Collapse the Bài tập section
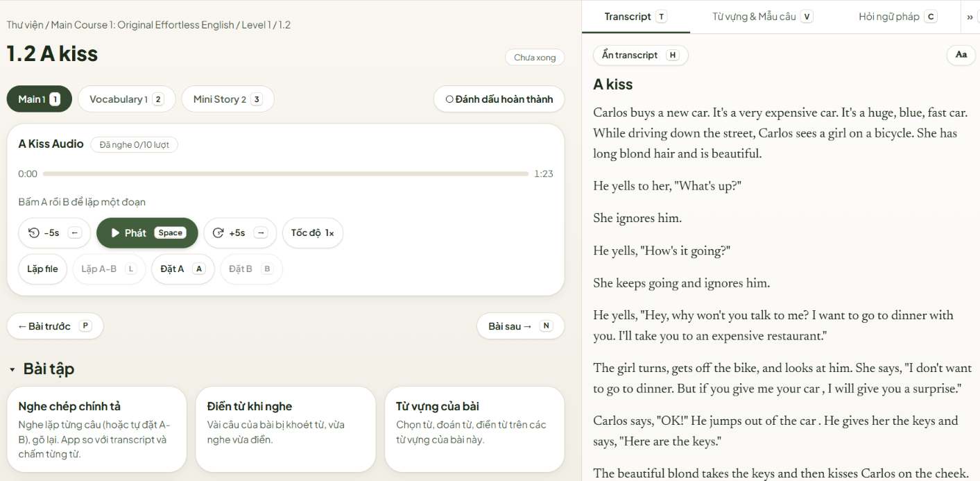This screenshot has width=980, height=481. 42,369
